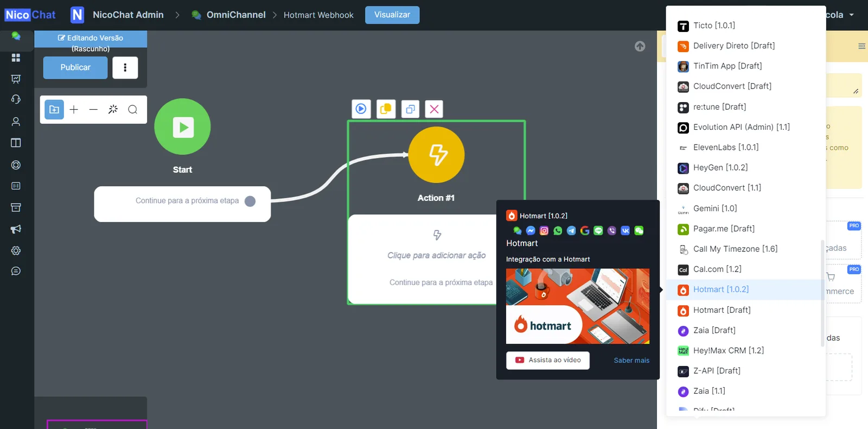
Task: Open the user profile sidebar icon
Action: pos(16,122)
